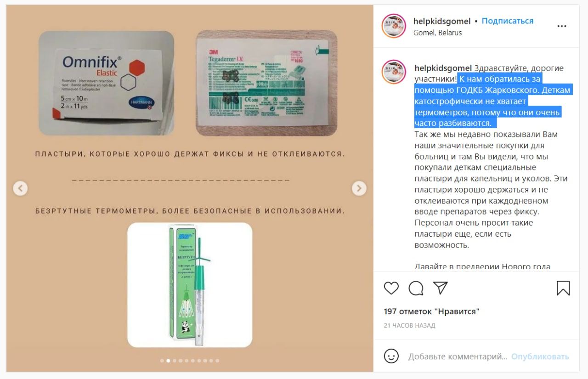Go to the previous carousel image

click(20, 188)
